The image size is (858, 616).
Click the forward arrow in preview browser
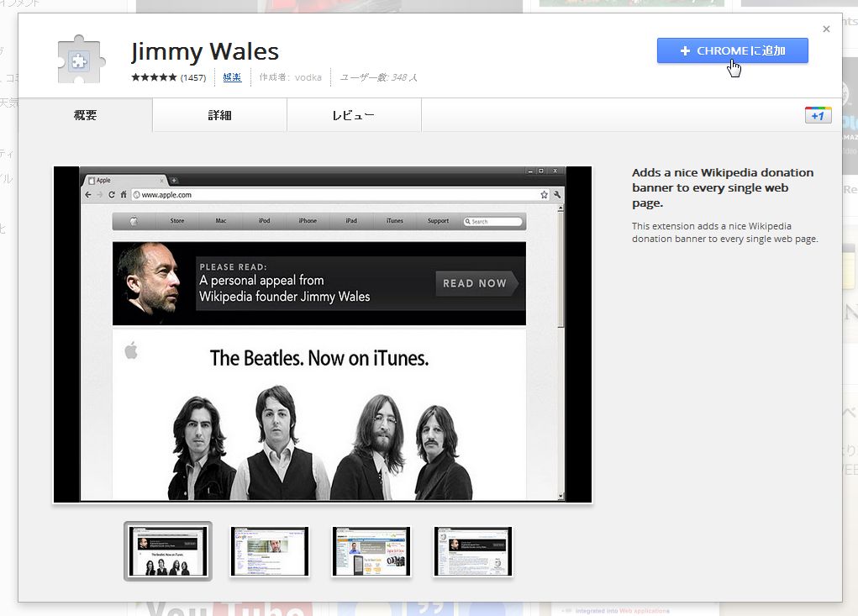coord(100,195)
